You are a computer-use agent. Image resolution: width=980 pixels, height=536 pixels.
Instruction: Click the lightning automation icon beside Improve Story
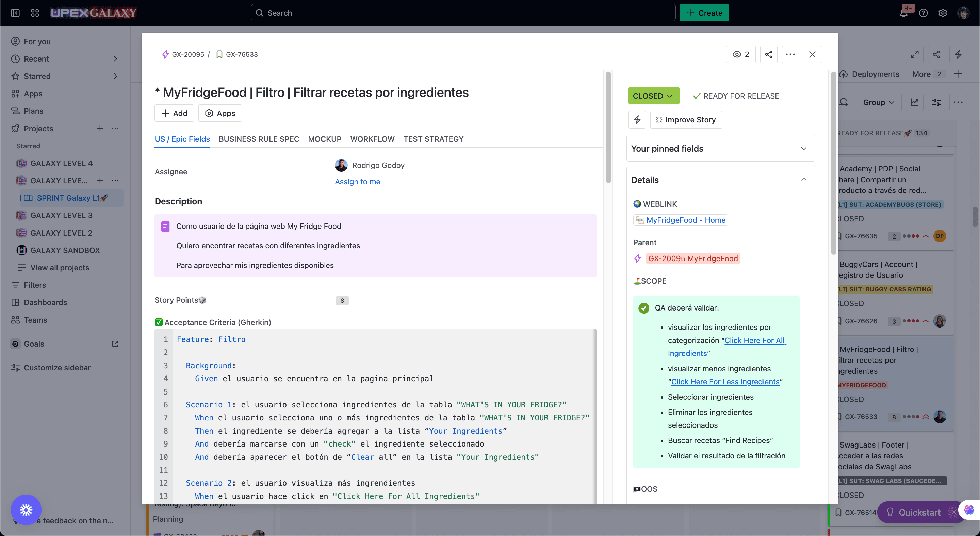point(637,120)
